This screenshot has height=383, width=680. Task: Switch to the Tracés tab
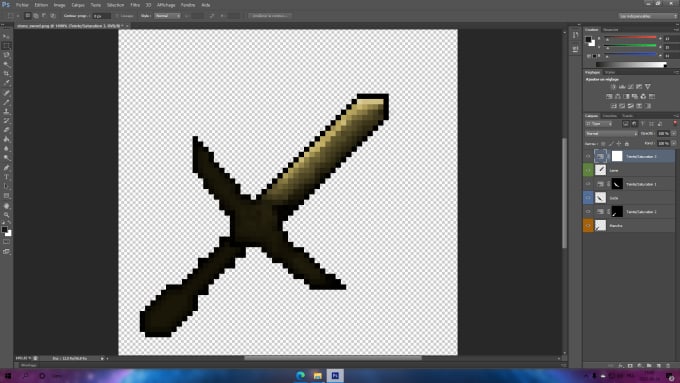click(627, 116)
